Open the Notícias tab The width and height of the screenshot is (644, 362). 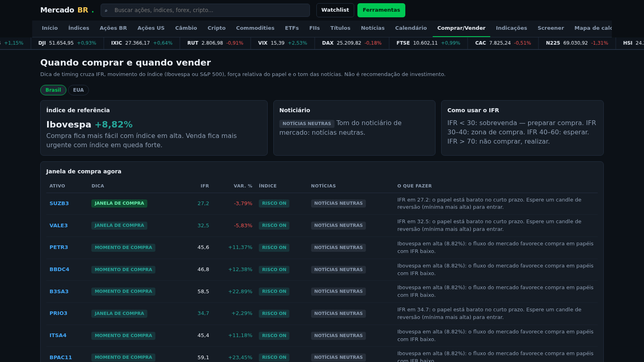[x=373, y=28]
